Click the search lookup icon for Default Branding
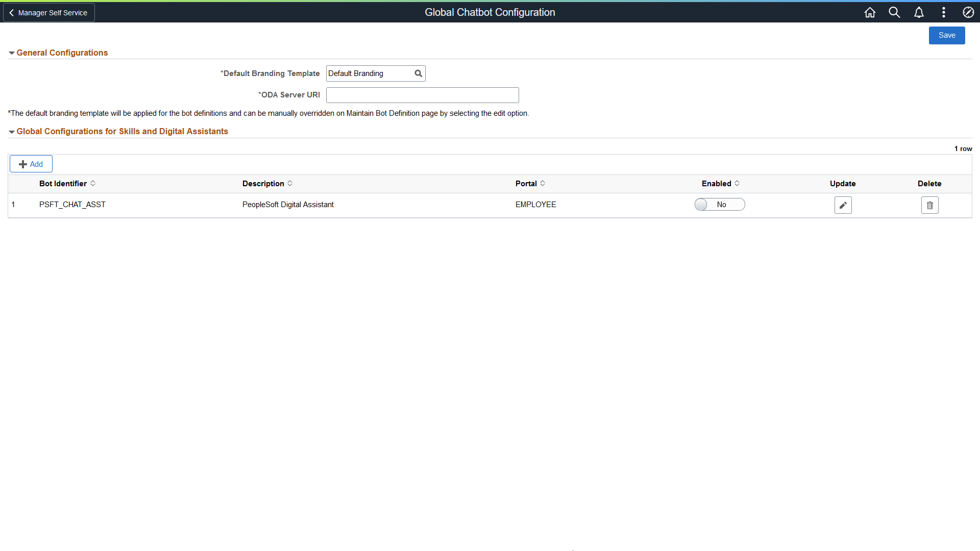Screen dimensions: 980x551 click(419, 73)
